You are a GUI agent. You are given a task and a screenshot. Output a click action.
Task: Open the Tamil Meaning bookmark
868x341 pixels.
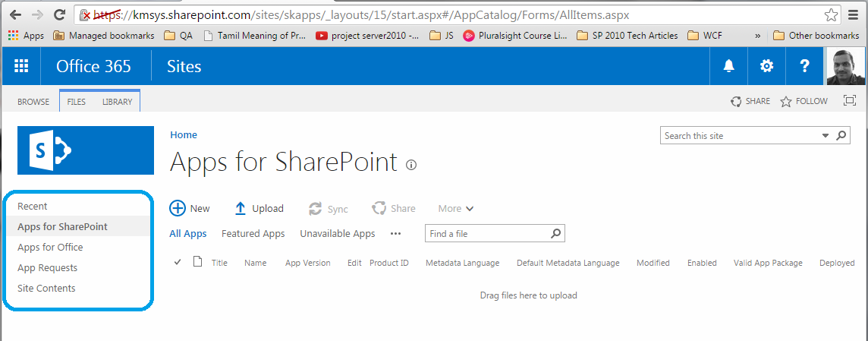tap(255, 36)
